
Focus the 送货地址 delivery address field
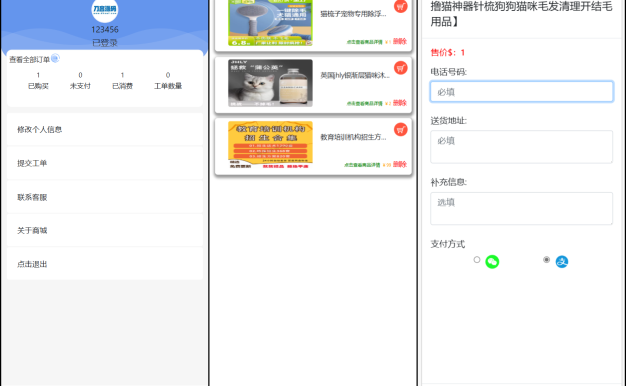(x=521, y=146)
